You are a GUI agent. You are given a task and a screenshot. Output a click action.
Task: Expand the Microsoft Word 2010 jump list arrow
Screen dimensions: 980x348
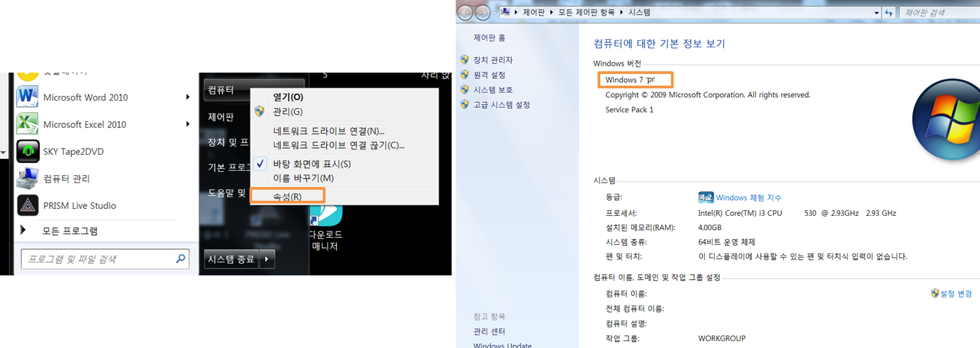click(x=188, y=97)
